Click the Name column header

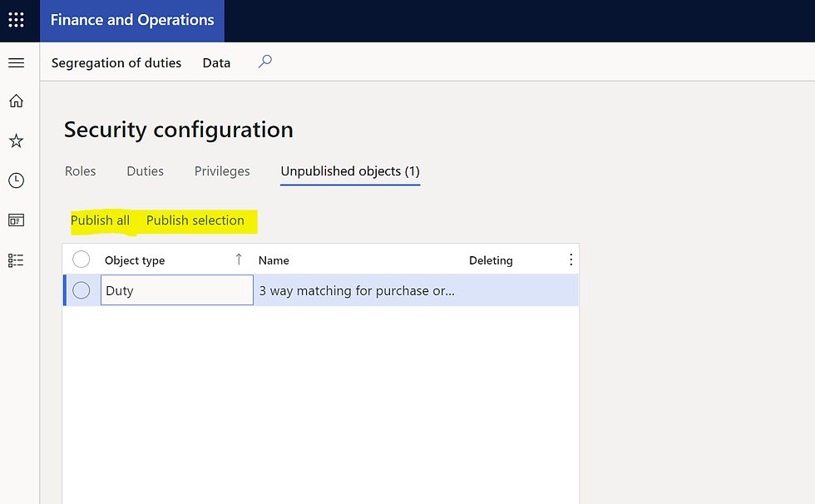(274, 260)
